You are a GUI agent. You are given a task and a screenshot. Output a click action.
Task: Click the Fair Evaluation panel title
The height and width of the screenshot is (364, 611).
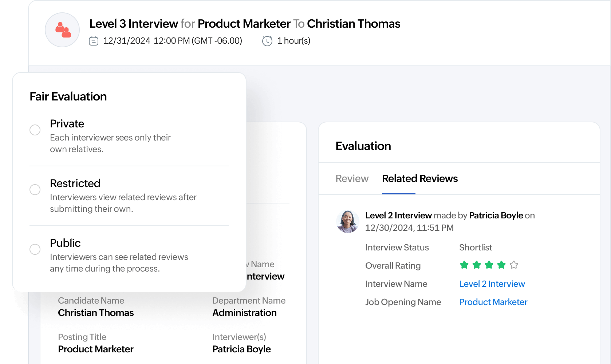68,96
